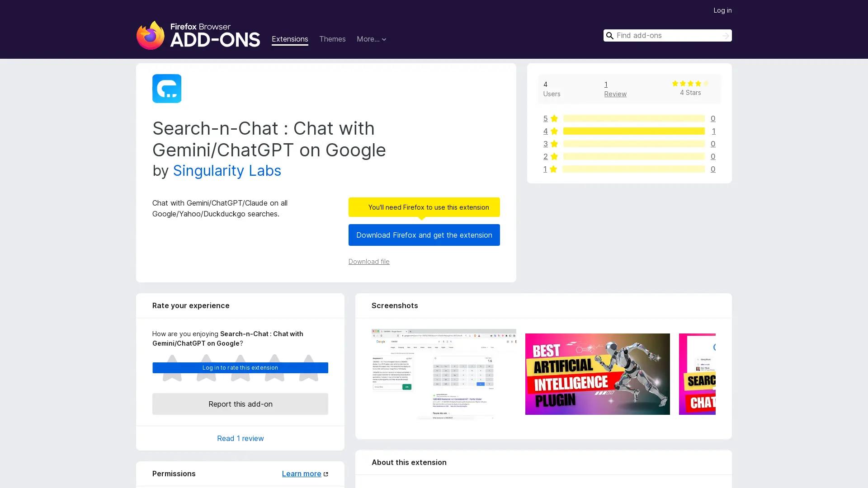Viewport: 868px width, 488px height.
Task: Click the search submit arrow icon
Action: tap(725, 35)
